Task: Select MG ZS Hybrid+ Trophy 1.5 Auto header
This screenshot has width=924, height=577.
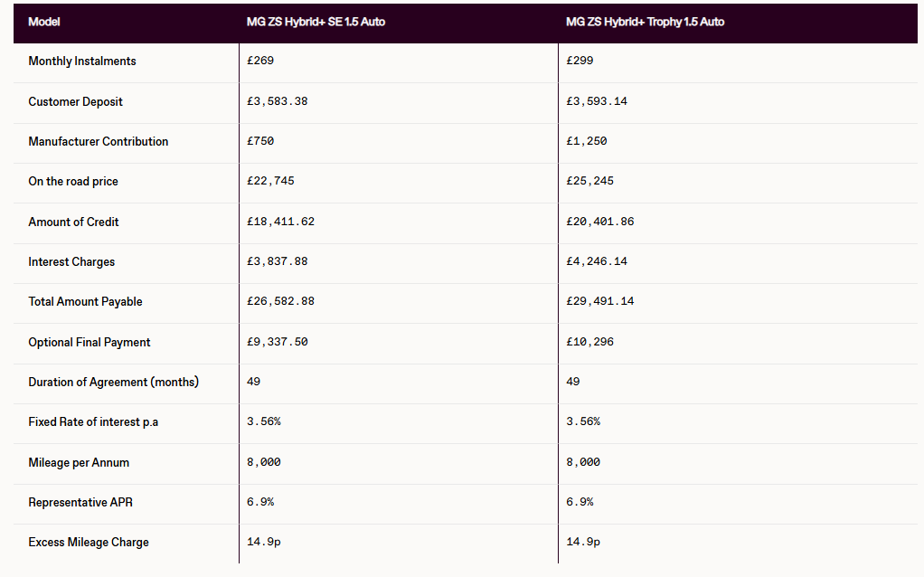Action: point(645,22)
